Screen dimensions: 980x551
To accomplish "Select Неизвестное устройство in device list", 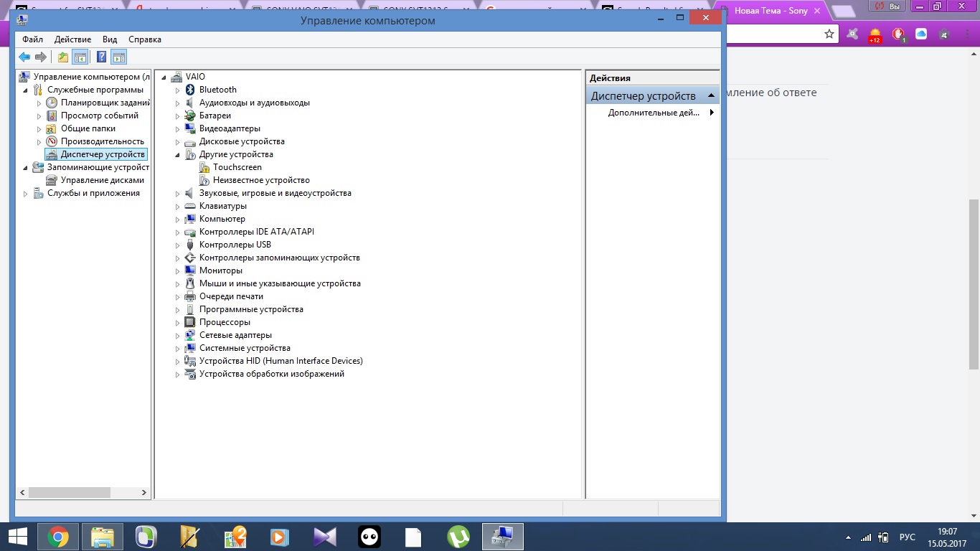I will point(261,180).
